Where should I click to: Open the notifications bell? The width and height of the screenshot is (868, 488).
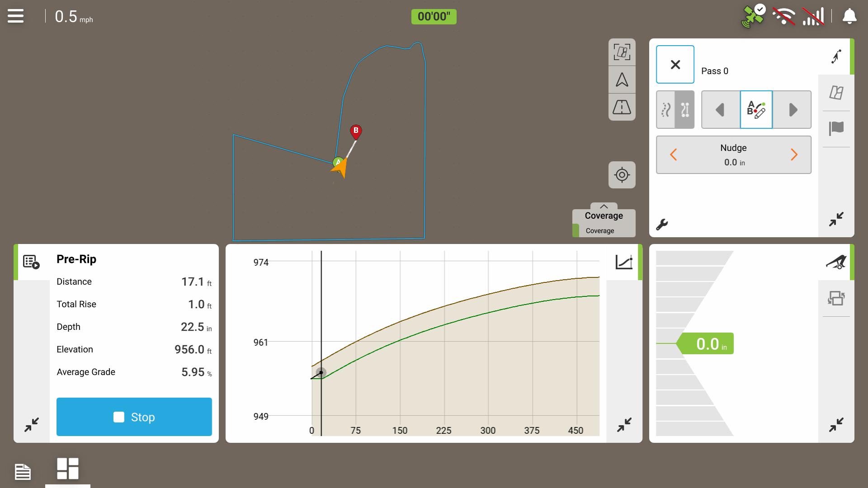point(849,17)
